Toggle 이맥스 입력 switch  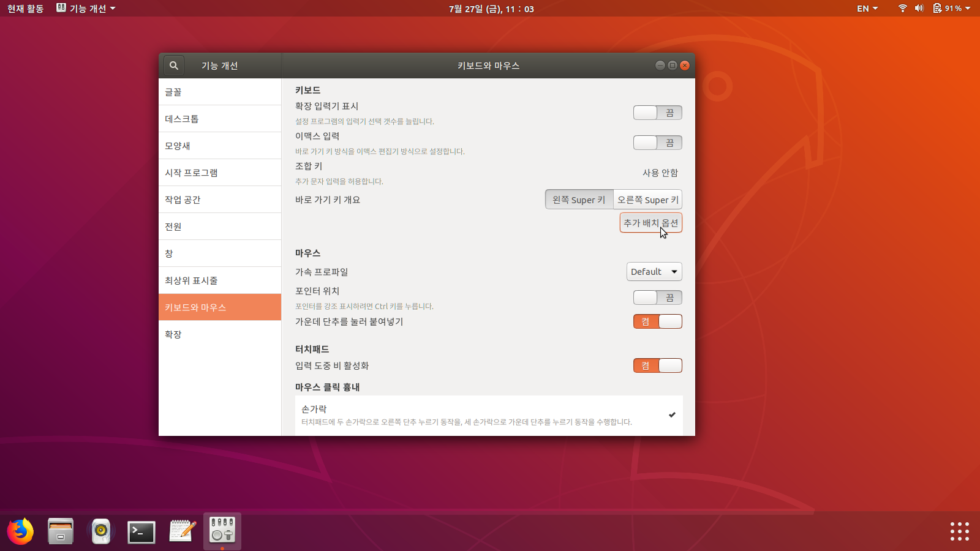tap(657, 143)
